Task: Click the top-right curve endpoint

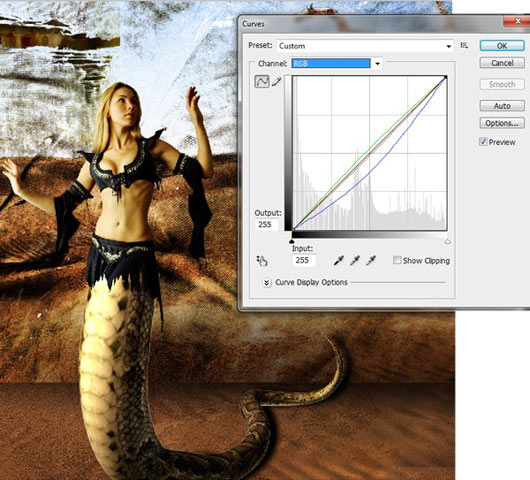Action: 445,78
